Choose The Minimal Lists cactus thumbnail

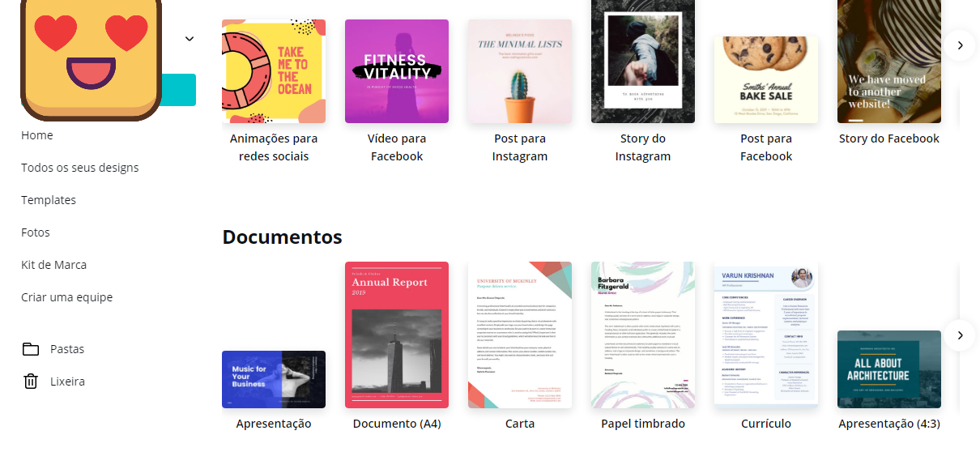(x=520, y=71)
